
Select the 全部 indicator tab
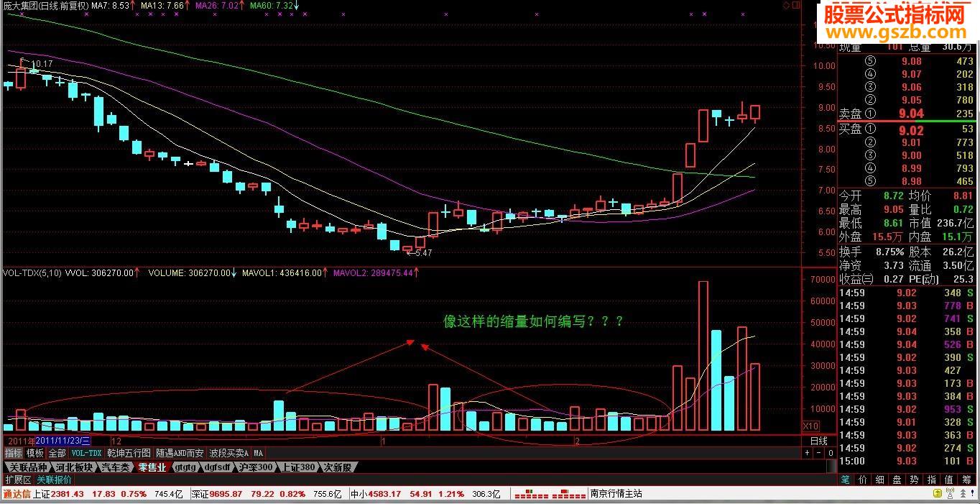click(57, 453)
